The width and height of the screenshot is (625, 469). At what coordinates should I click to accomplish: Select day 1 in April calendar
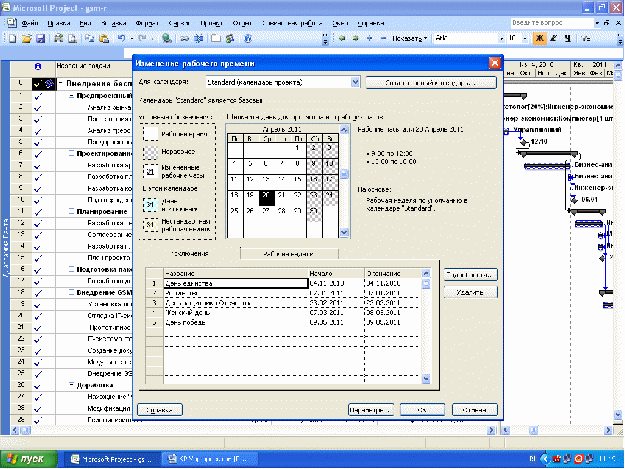point(297,148)
